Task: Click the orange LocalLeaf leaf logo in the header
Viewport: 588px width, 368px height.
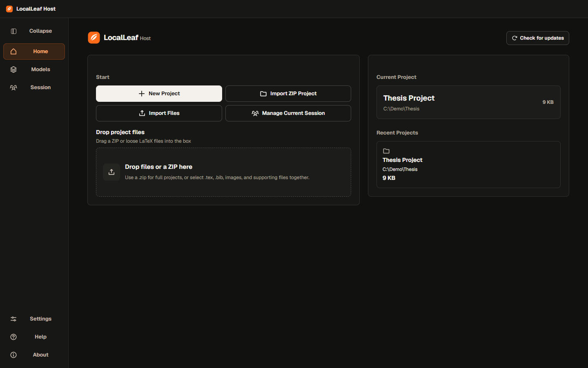Action: click(x=94, y=38)
